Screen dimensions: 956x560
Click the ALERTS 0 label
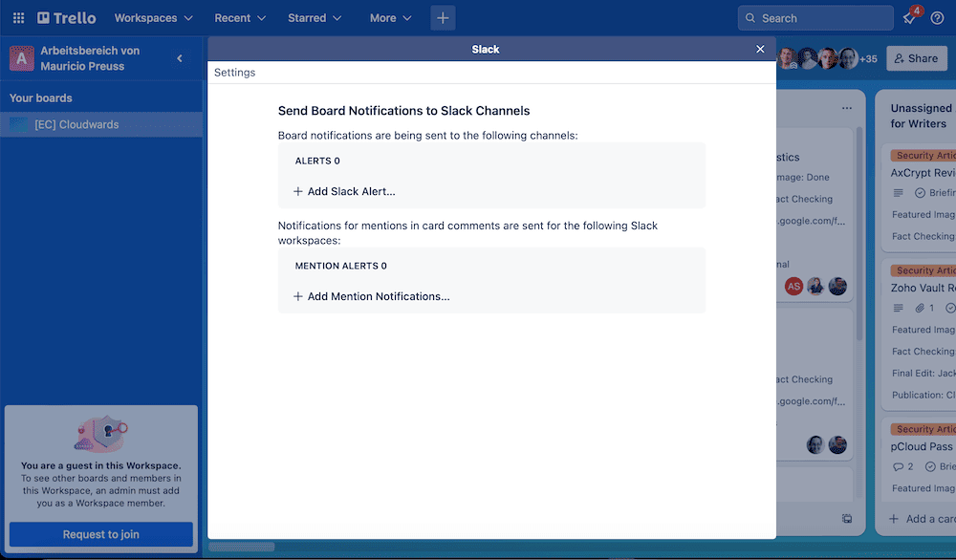click(317, 161)
